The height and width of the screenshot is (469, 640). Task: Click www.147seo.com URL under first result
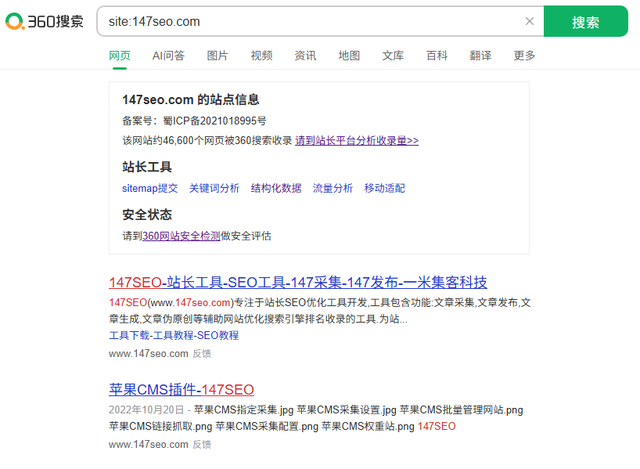point(149,353)
